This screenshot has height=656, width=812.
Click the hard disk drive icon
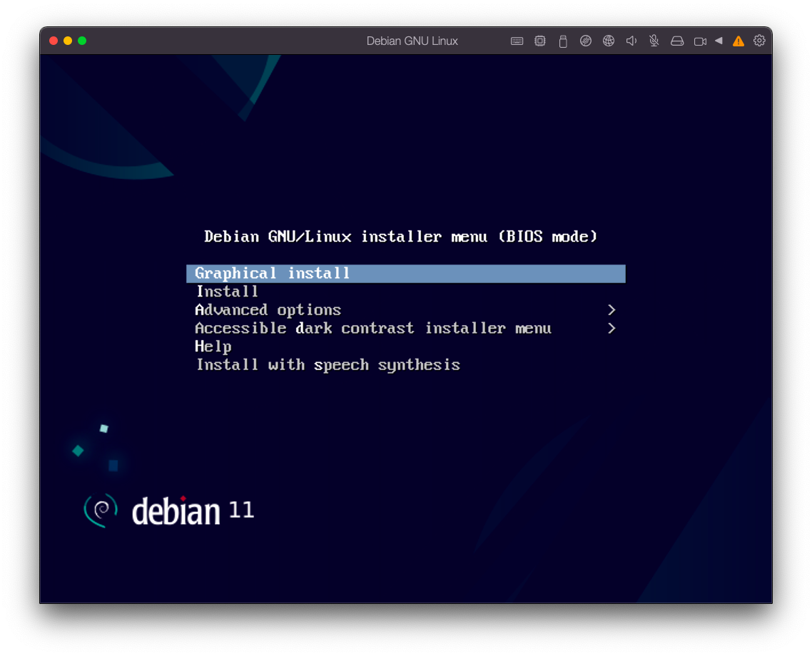pyautogui.click(x=677, y=41)
